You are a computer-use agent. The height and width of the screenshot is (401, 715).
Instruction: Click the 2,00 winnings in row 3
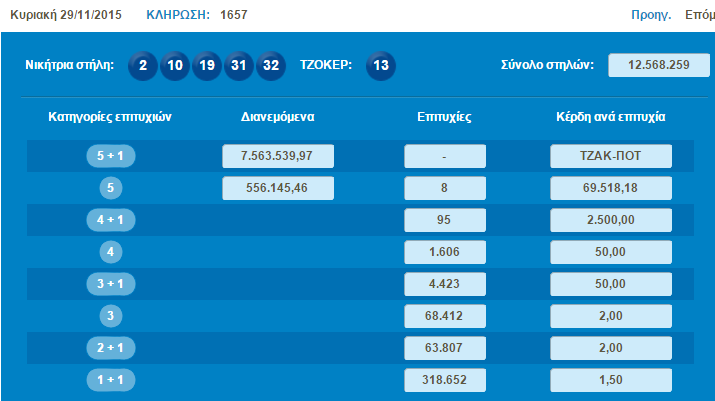click(x=611, y=316)
